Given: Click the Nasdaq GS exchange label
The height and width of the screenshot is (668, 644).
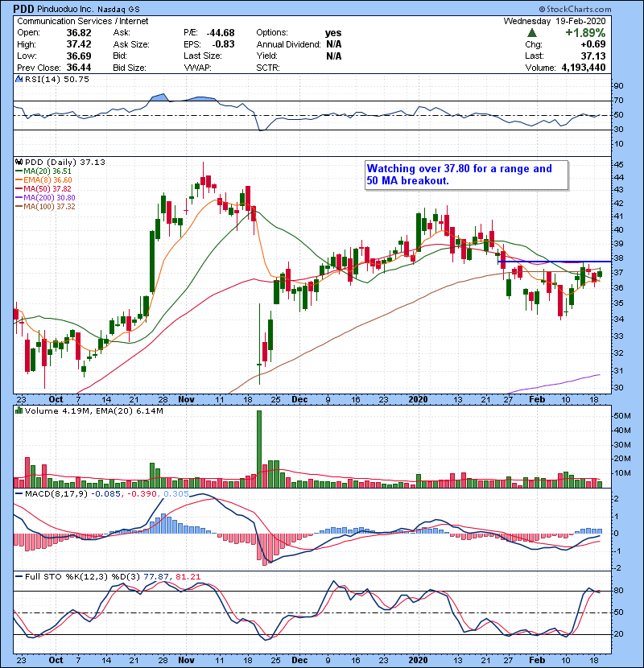Looking at the screenshot, I should coord(118,10).
